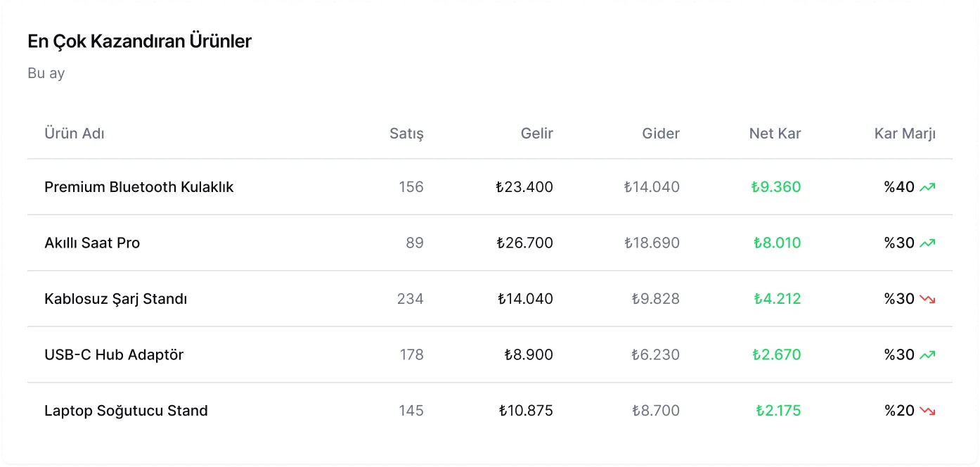Click the downward trend icon for Kablosuz Şarj Standı
The width and height of the screenshot is (980, 467).
(x=927, y=299)
